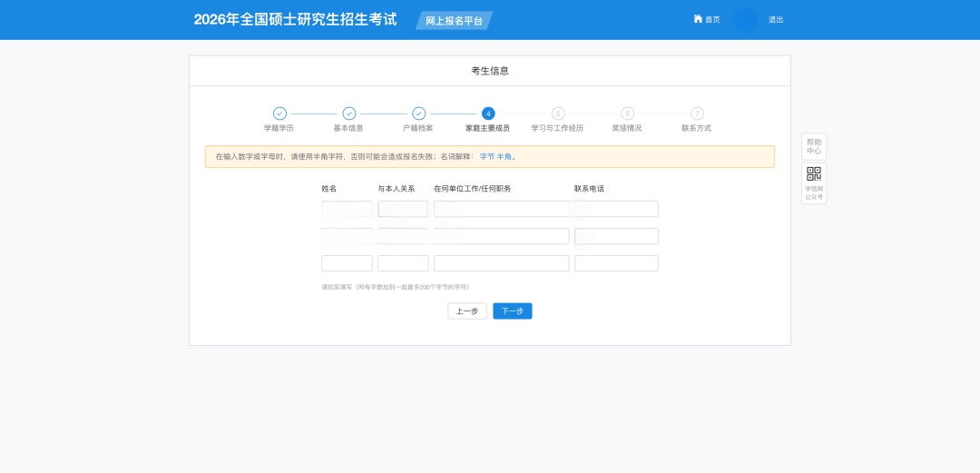Jump to step 5 学习与工作经历
The width and height of the screenshot is (980, 473).
(x=557, y=113)
